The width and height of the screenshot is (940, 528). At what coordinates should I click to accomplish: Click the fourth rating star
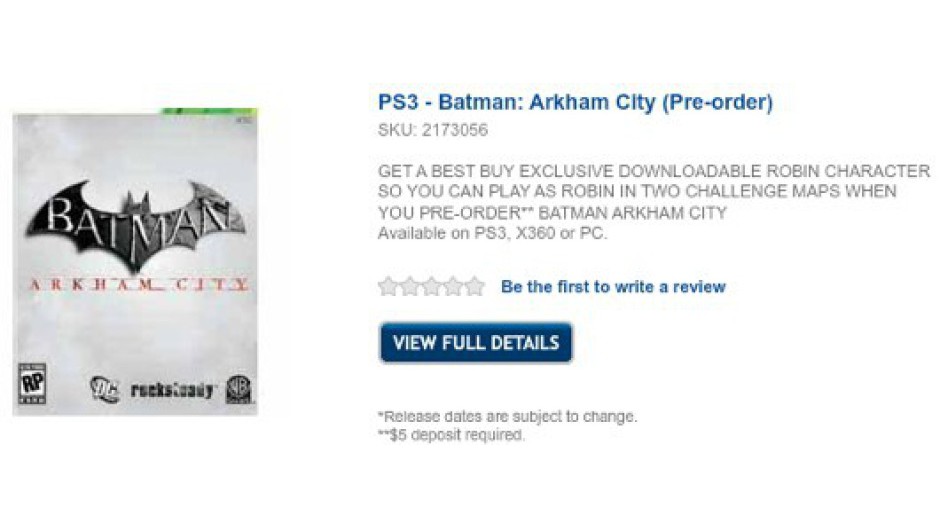click(x=453, y=287)
